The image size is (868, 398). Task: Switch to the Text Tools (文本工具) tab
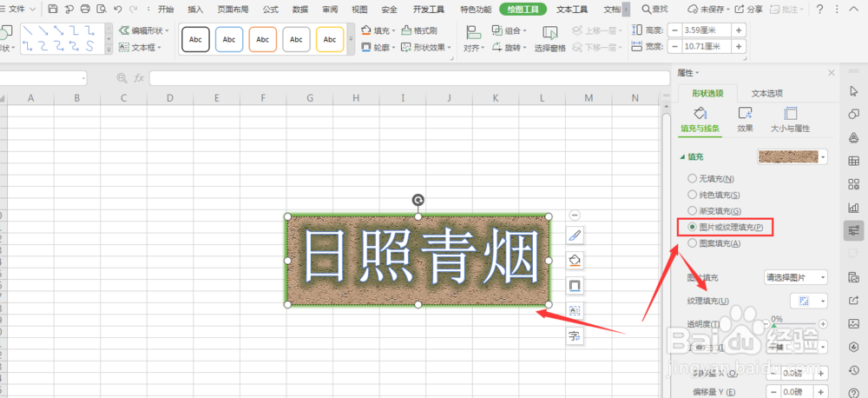[x=572, y=9]
